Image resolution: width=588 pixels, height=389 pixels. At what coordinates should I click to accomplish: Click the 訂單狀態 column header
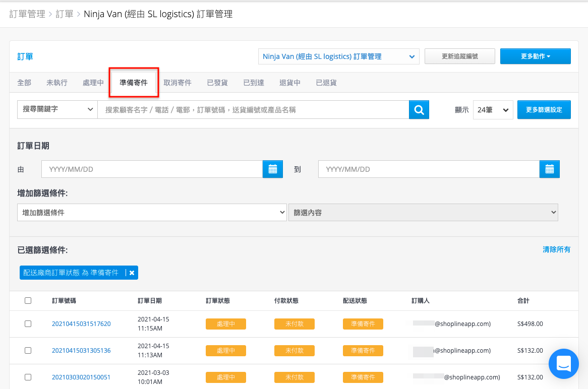[218, 300]
